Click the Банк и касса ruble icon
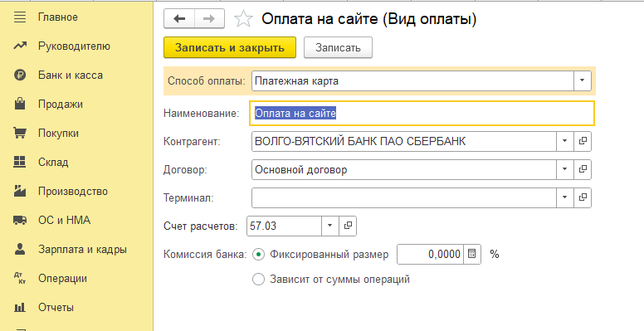The image size is (644, 331). [20, 75]
